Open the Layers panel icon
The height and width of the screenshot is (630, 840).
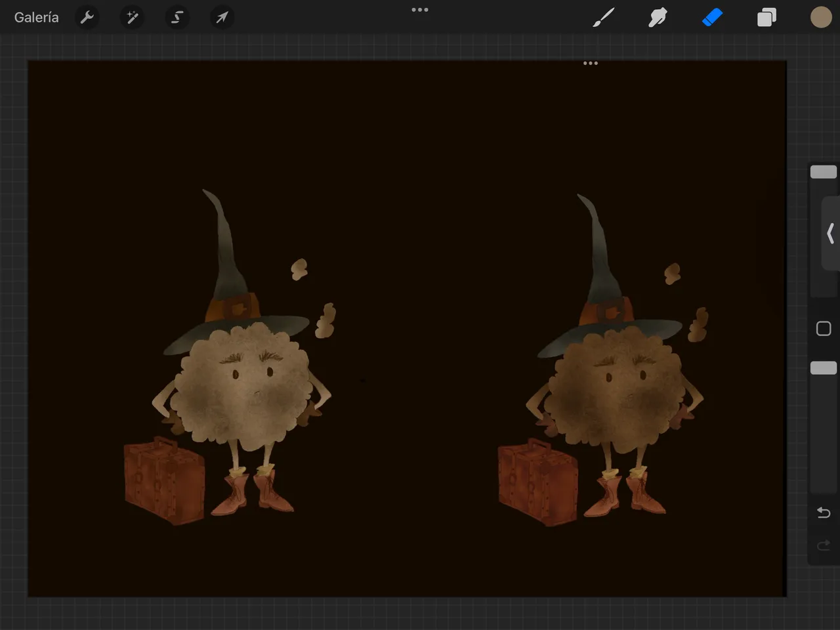[766, 18]
